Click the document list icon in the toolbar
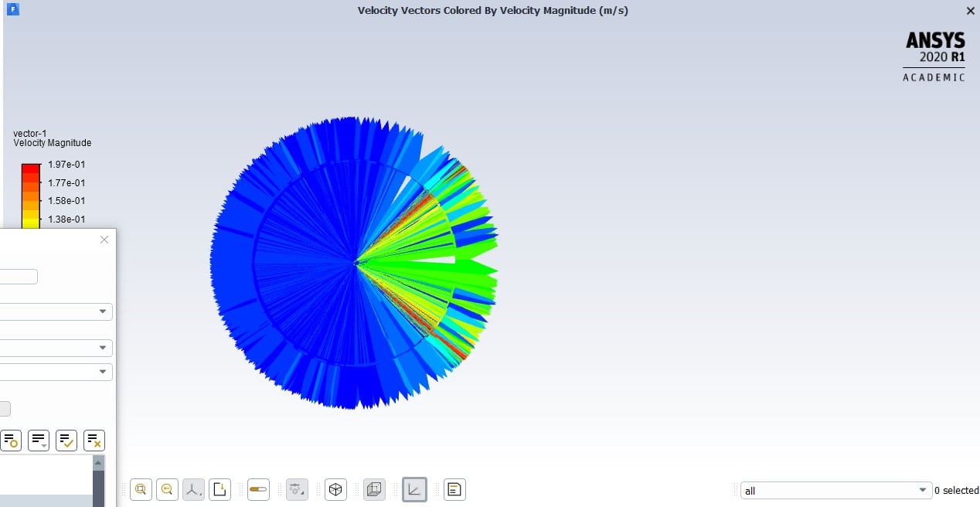This screenshot has width=980, height=507. coord(454,489)
